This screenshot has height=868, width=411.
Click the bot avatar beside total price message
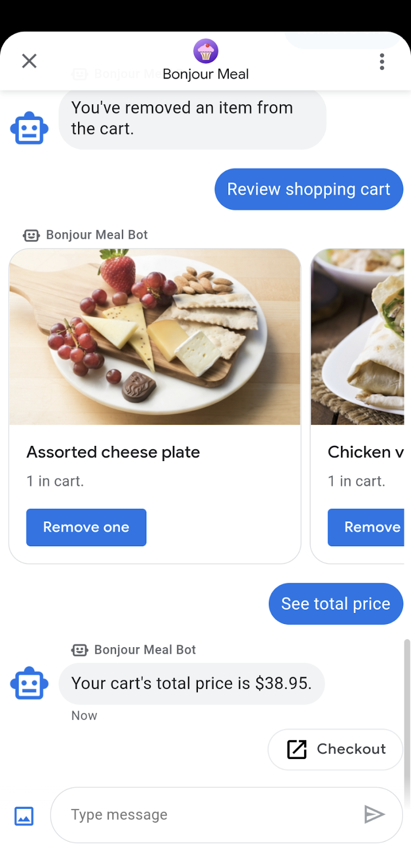point(29,683)
